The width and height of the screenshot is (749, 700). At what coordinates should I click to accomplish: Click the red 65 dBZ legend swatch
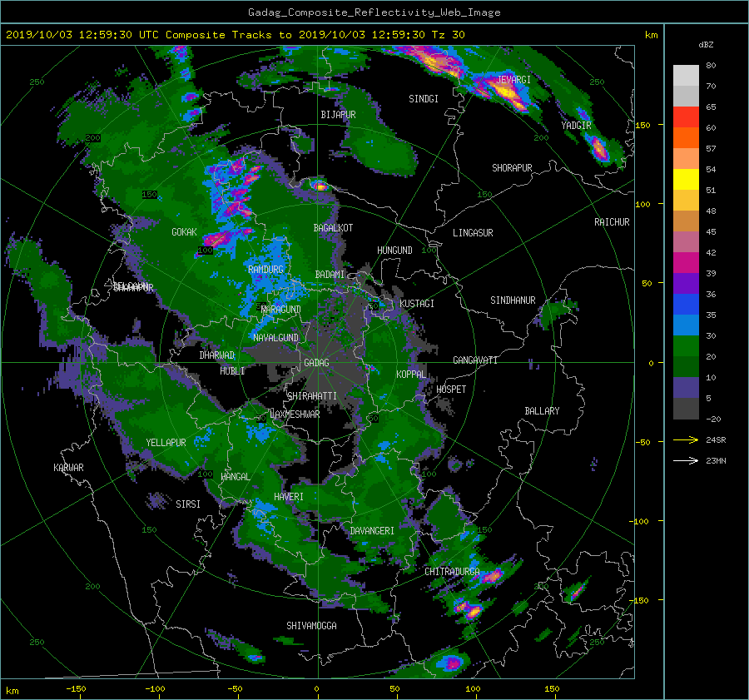[x=686, y=117]
